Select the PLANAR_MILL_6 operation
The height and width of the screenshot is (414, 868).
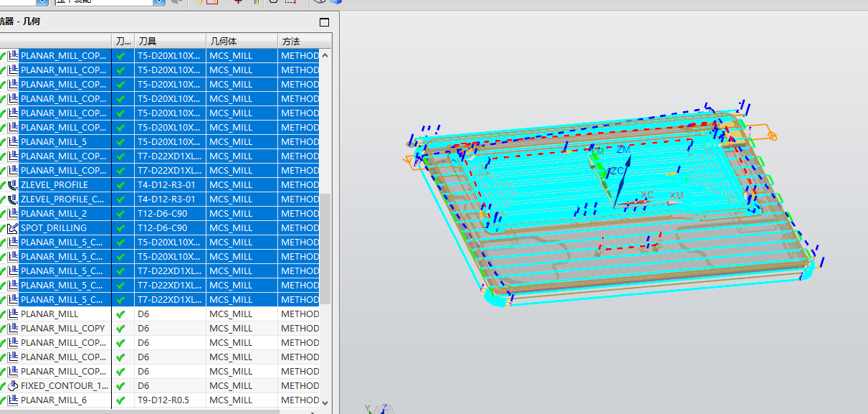click(x=54, y=400)
